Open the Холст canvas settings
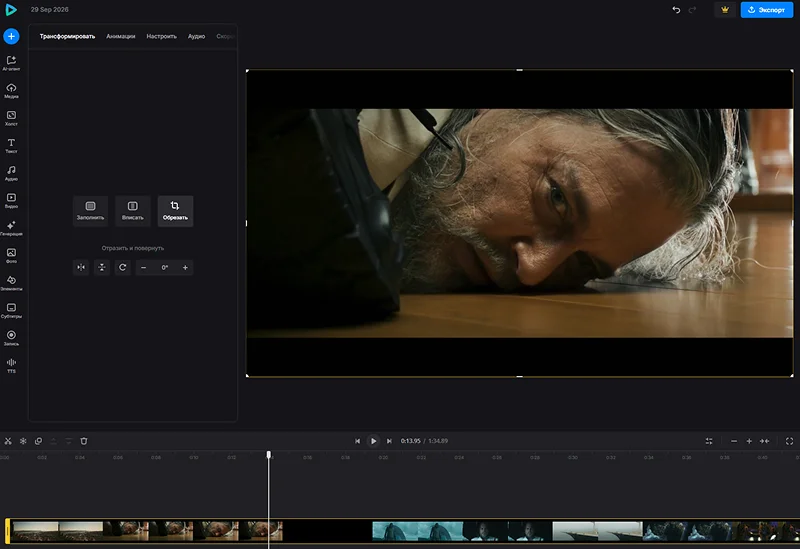Viewport: 800px width, 549px height. click(x=11, y=118)
